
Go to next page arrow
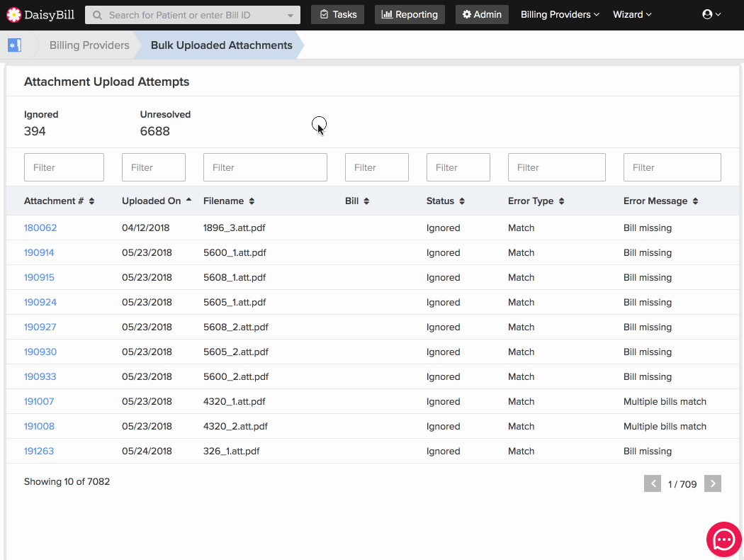click(713, 483)
